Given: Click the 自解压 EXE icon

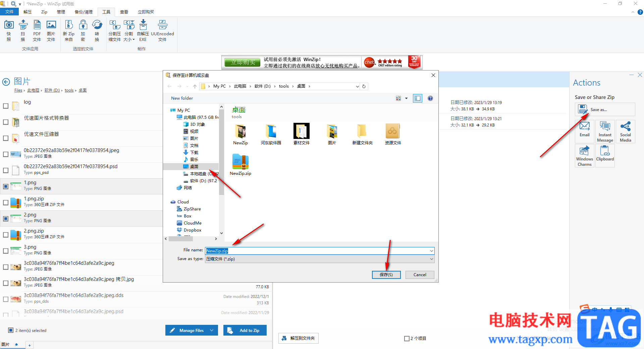Looking at the screenshot, I should 143,30.
